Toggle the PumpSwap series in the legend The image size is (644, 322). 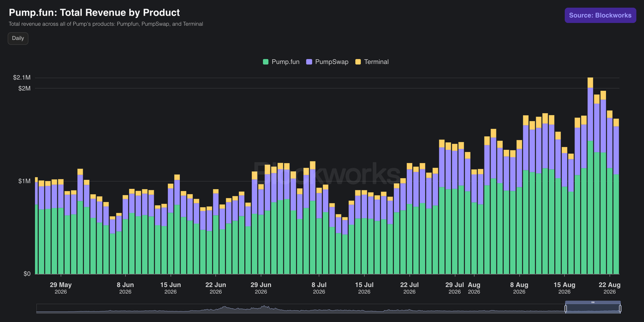click(x=327, y=62)
